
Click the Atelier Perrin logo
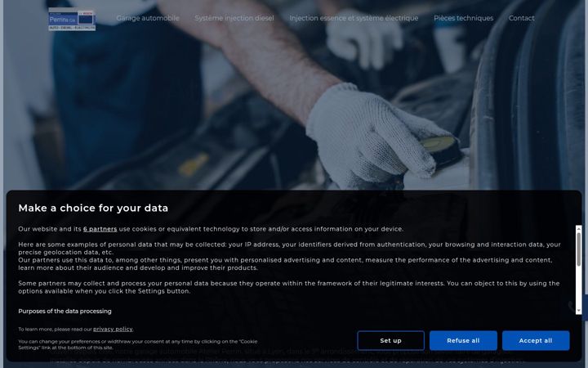(72, 19)
